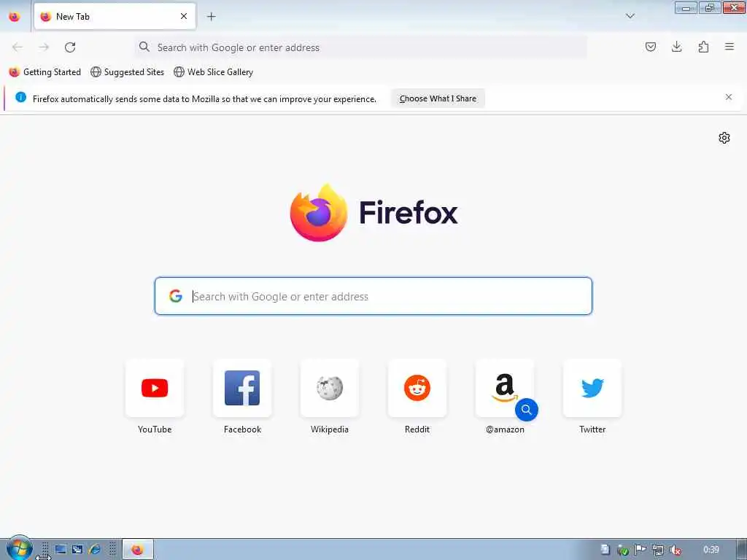Select Firefox taskbar button
This screenshot has width=747, height=560.
click(138, 550)
